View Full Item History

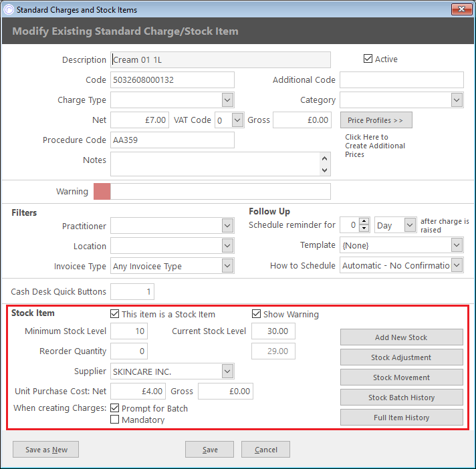401,417
